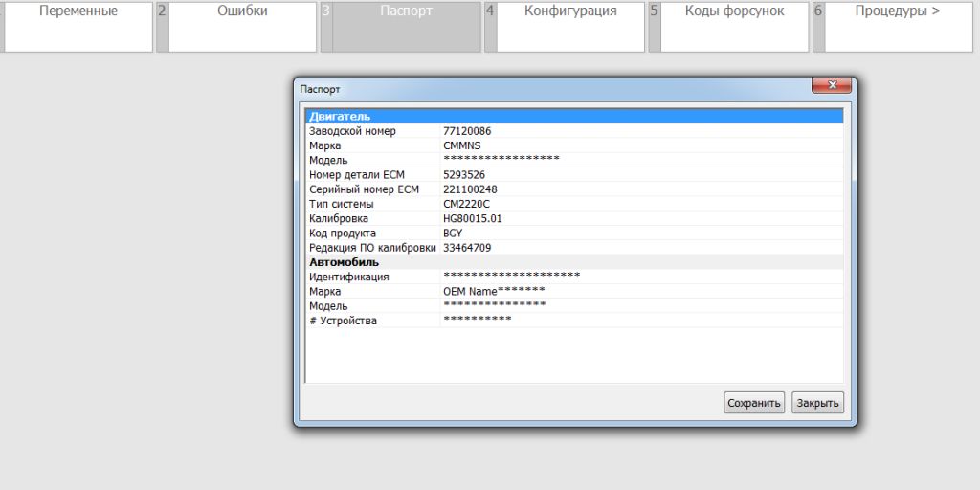The image size is (980, 490).
Task: Click the Тип системы value CM2220C
Action: [467, 204]
